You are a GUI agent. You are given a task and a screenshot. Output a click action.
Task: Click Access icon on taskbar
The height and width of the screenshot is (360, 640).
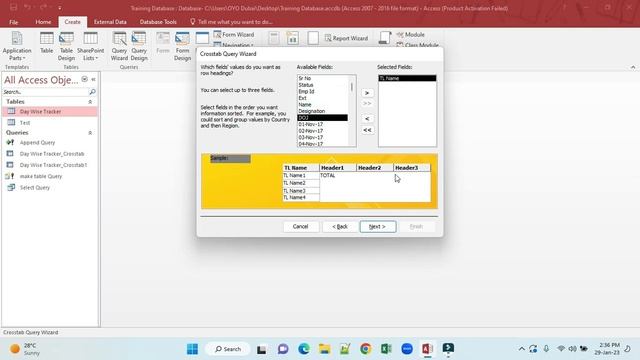click(427, 349)
